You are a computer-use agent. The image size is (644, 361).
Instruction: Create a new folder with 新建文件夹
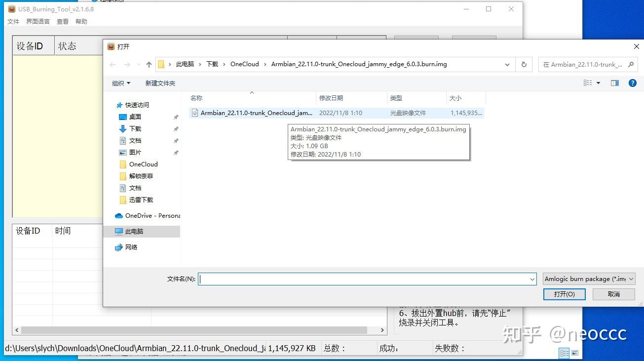[160, 83]
